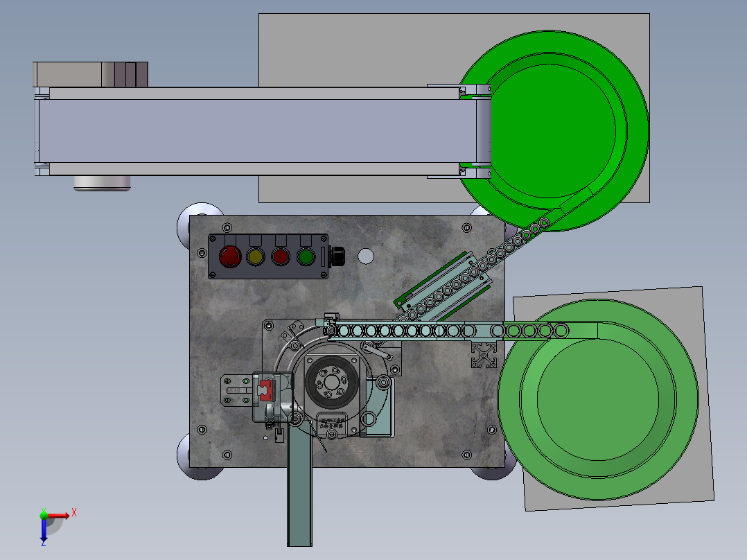Click the green Y axis origin ball
747x560 pixels.
pos(44,515)
